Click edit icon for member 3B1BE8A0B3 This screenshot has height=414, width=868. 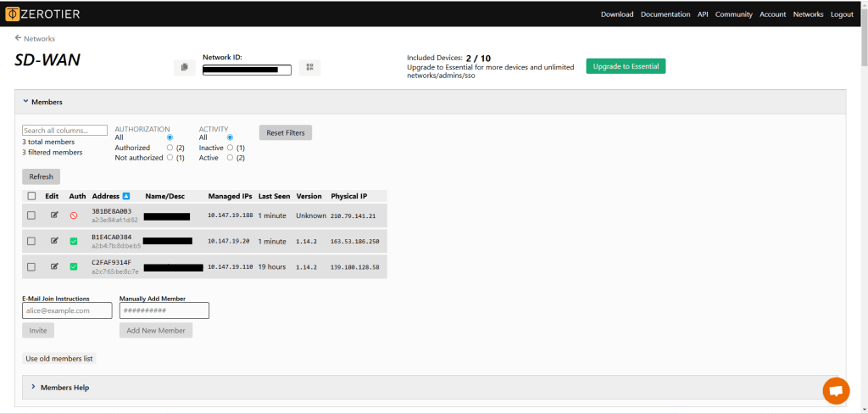55,215
